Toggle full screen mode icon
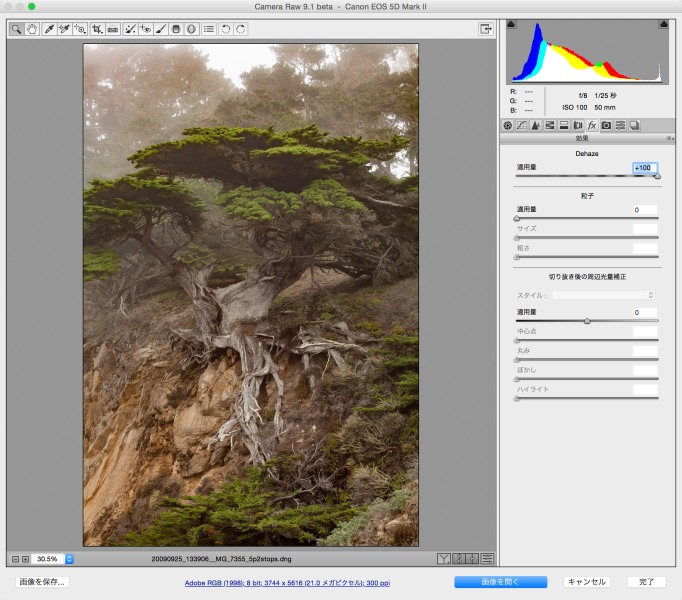This screenshot has width=682, height=600. [486, 29]
